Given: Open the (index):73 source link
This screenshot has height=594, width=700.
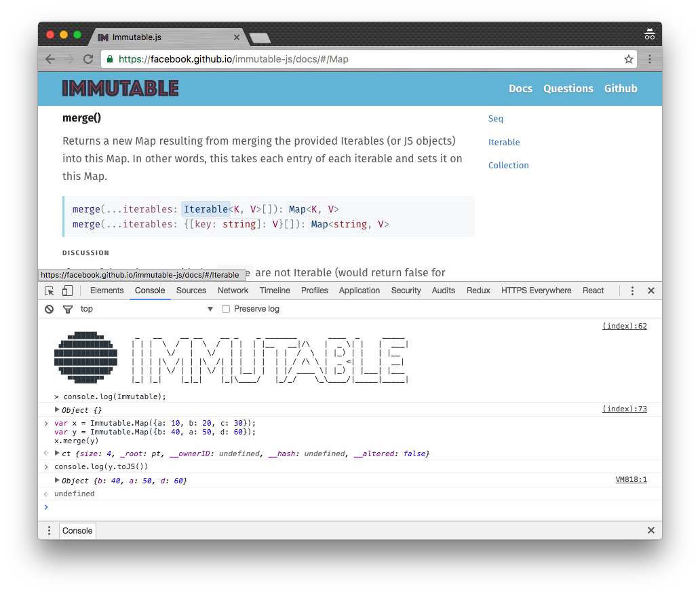Looking at the screenshot, I should (625, 409).
